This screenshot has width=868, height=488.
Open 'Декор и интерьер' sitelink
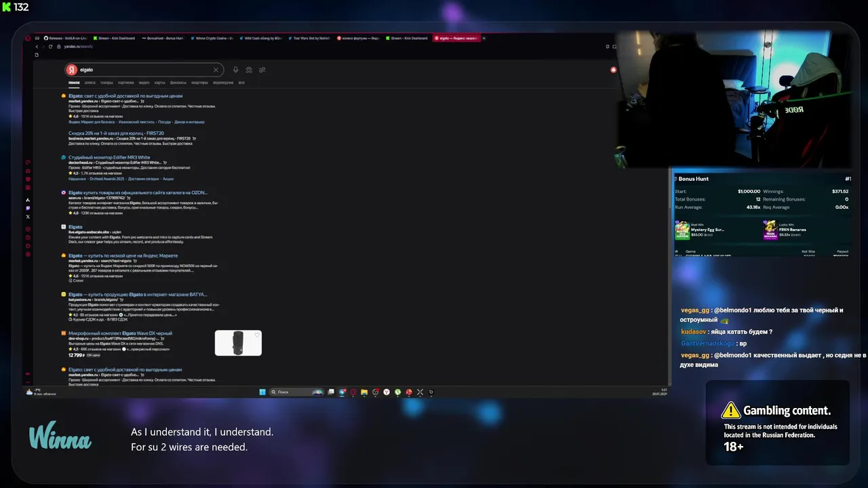pos(189,122)
